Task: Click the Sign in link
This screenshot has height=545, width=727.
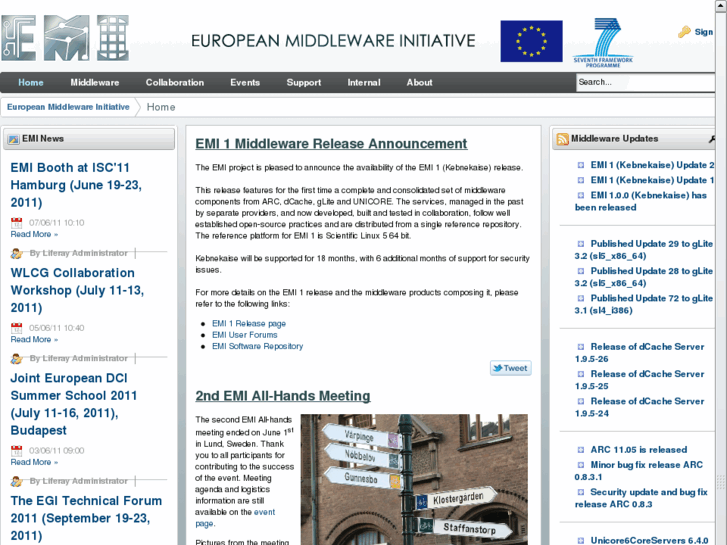Action: click(703, 32)
